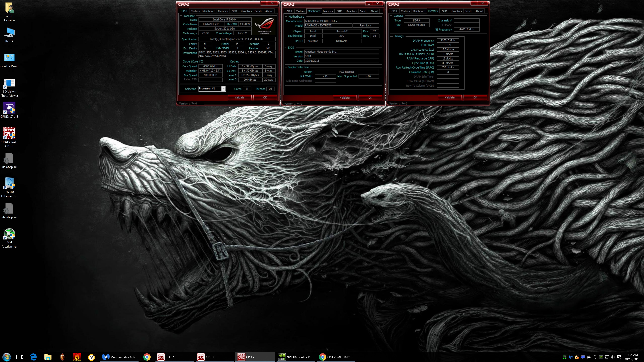Switch to CPU-Z VALIDATOR Chrome taskbar item
Image resolution: width=644 pixels, height=362 pixels.
click(336, 357)
